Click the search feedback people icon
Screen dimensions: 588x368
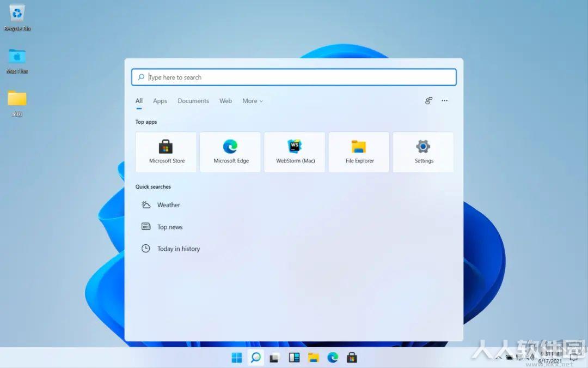point(428,101)
